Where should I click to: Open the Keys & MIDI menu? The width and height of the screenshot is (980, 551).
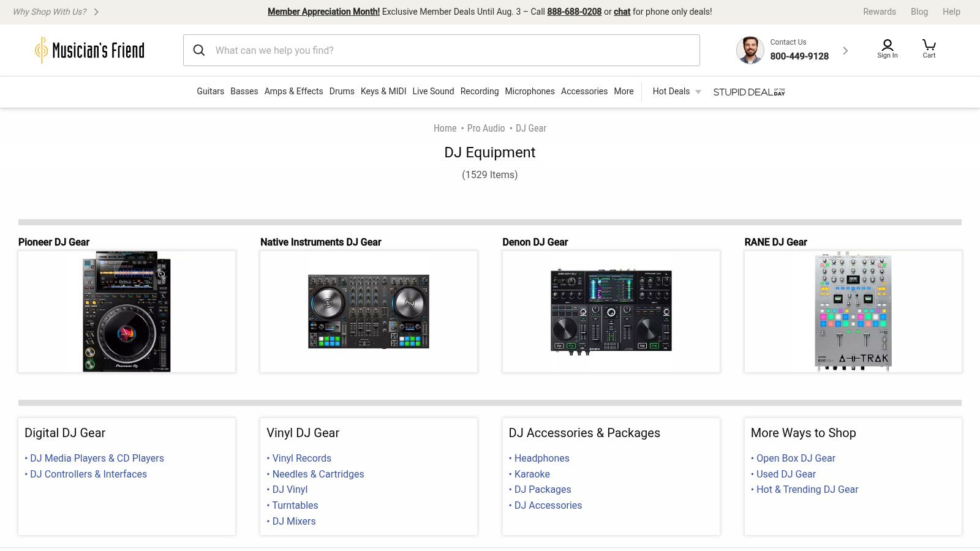(383, 91)
